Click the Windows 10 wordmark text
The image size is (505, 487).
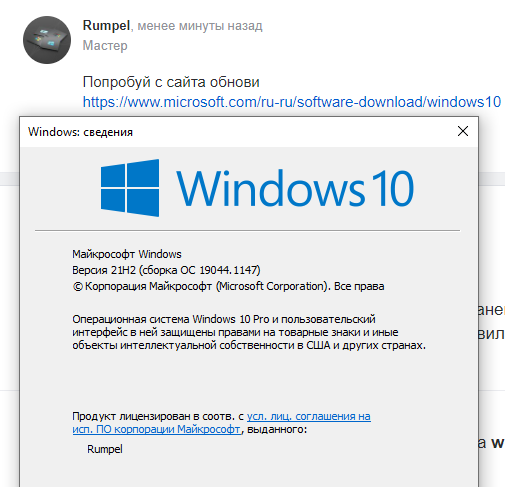(295, 188)
